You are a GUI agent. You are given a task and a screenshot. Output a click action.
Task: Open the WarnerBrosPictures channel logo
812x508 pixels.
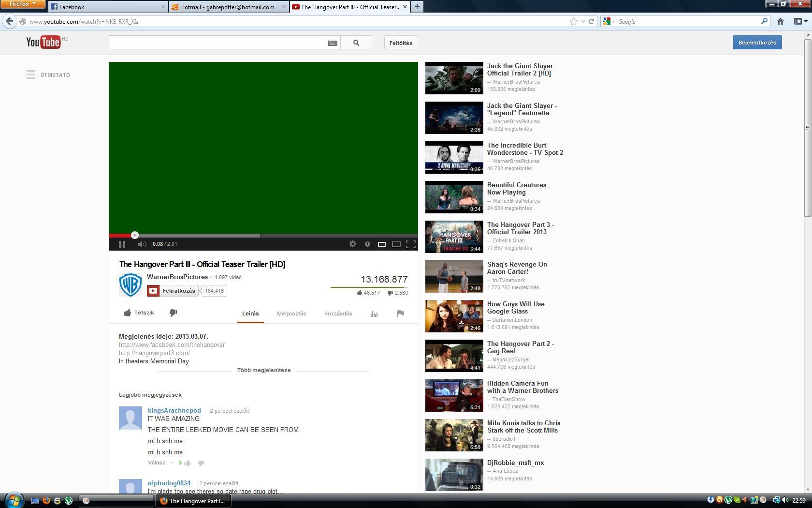point(130,284)
